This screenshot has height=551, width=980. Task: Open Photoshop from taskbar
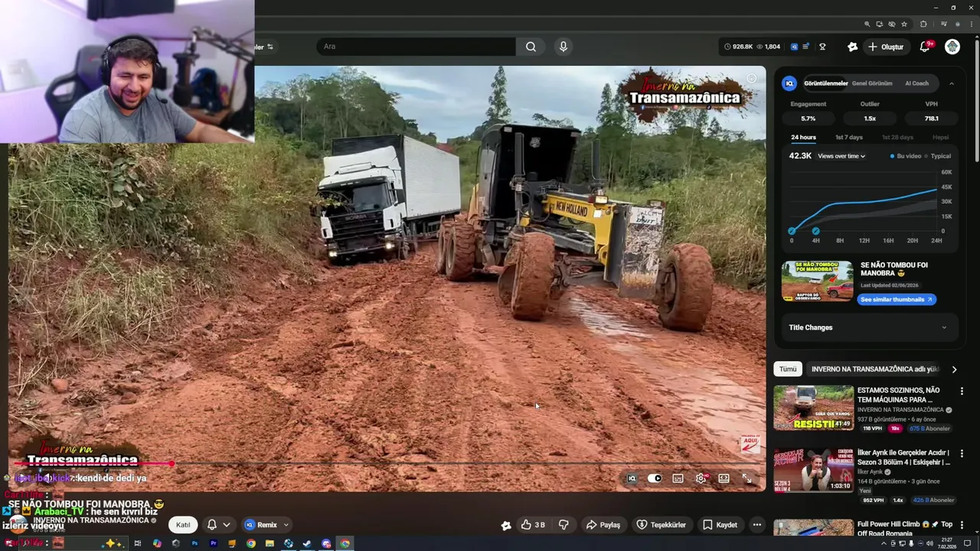pyautogui.click(x=194, y=543)
